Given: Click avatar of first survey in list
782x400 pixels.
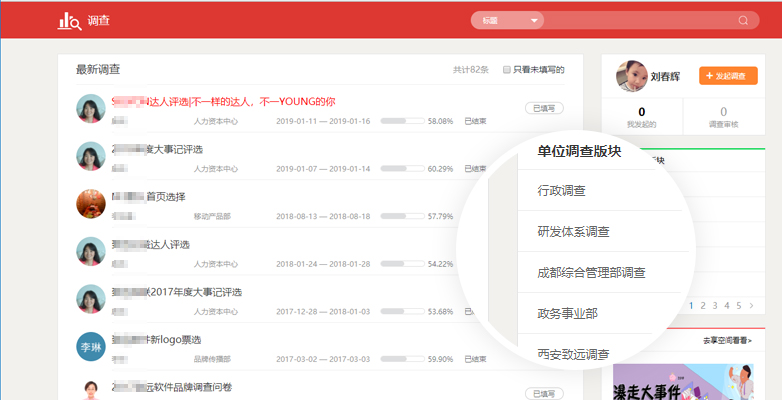Looking at the screenshot, I should [x=91, y=109].
